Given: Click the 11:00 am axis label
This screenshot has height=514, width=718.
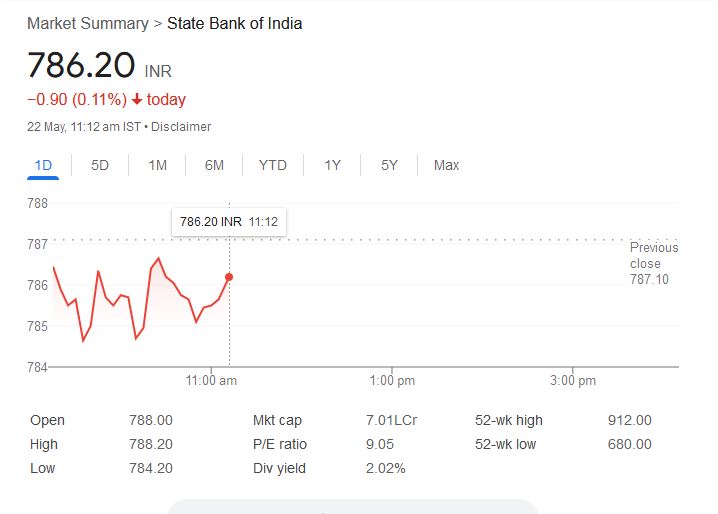Looking at the screenshot, I should [x=211, y=381].
